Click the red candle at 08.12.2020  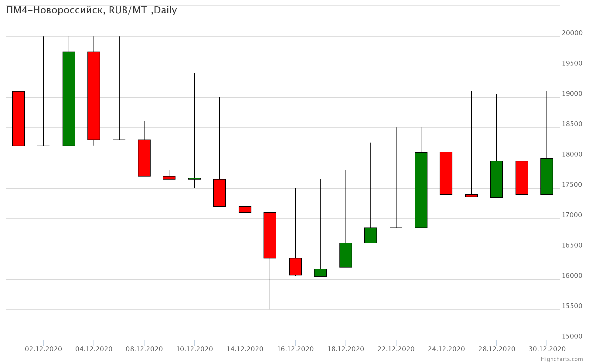pyautogui.click(x=144, y=158)
